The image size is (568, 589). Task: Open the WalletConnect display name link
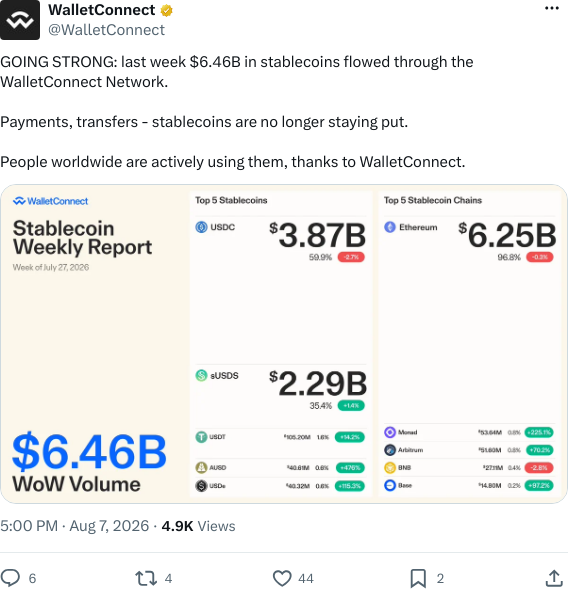101,10
